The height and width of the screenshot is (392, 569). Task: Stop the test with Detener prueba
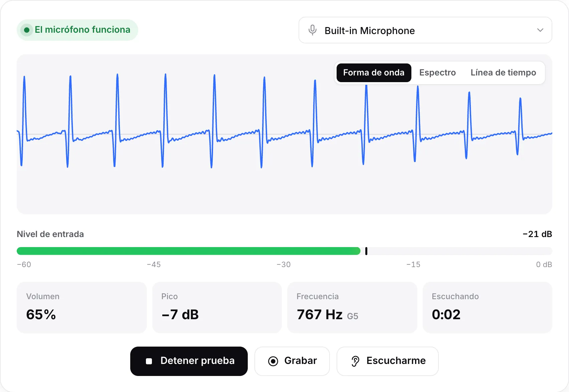pyautogui.click(x=189, y=361)
